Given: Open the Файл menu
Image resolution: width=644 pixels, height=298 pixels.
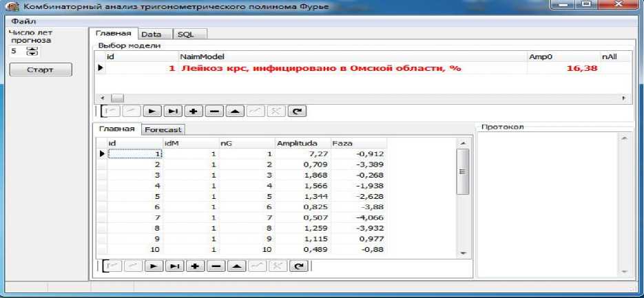Looking at the screenshot, I should click(x=19, y=21).
